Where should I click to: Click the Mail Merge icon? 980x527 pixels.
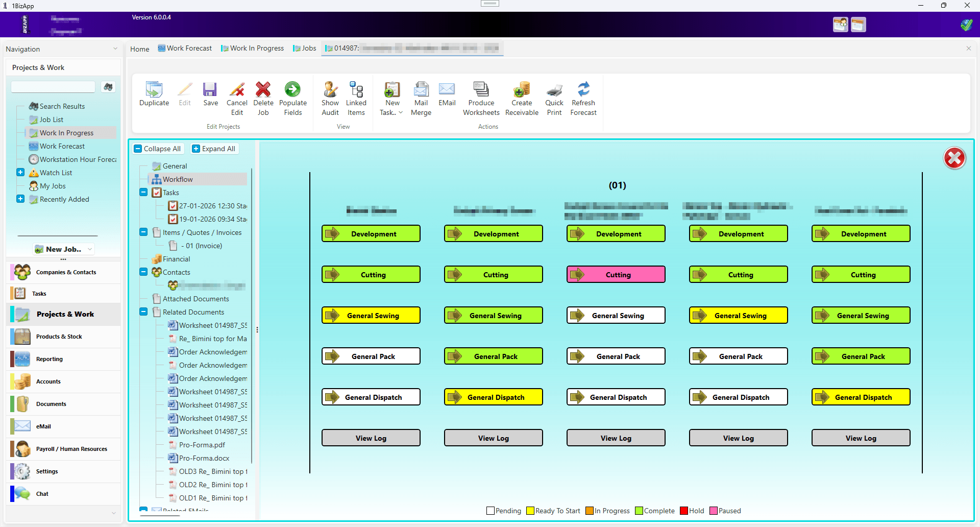pyautogui.click(x=421, y=90)
